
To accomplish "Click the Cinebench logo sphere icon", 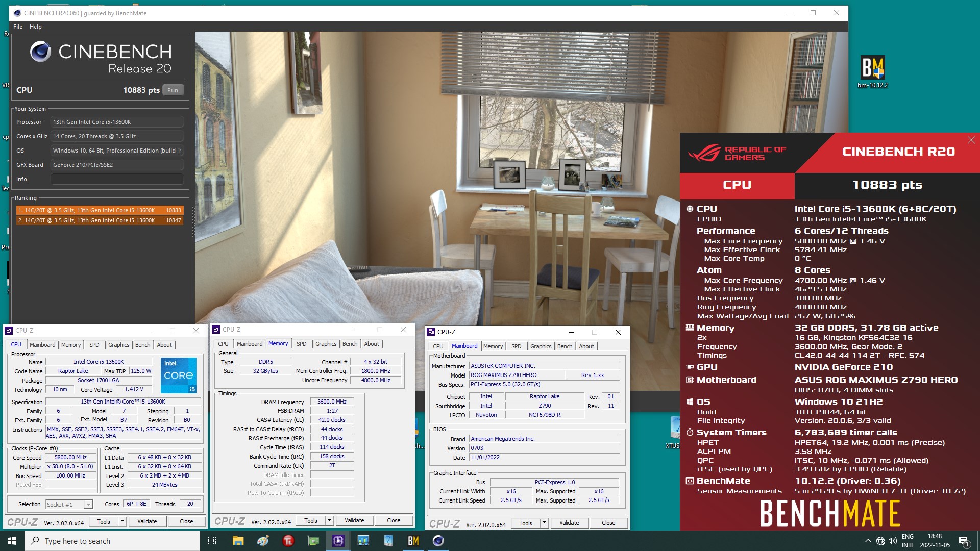I will pyautogui.click(x=40, y=52).
